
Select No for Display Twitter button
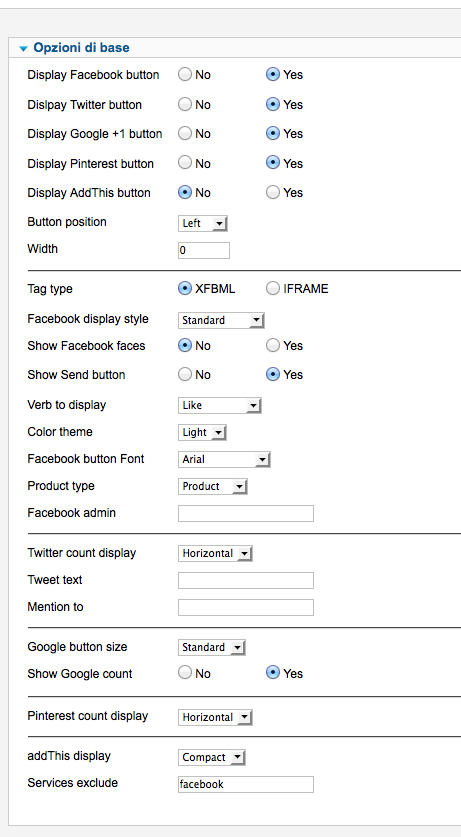[185, 105]
